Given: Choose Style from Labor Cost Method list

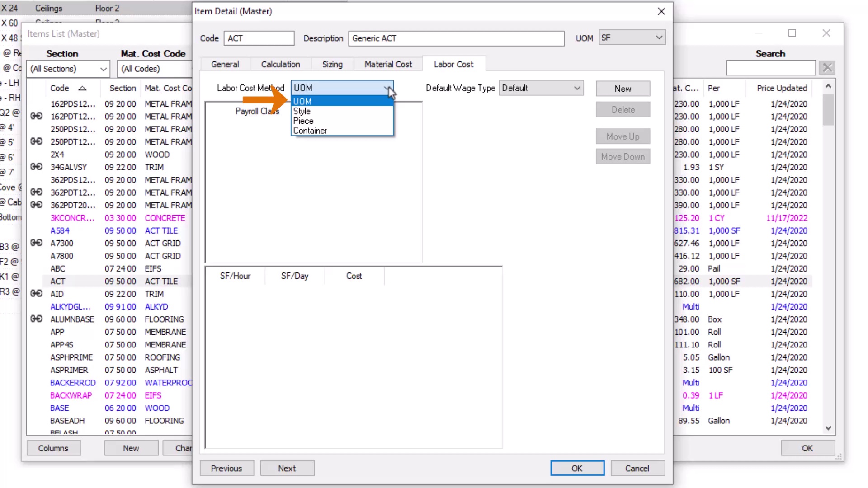Looking at the screenshot, I should 302,111.
